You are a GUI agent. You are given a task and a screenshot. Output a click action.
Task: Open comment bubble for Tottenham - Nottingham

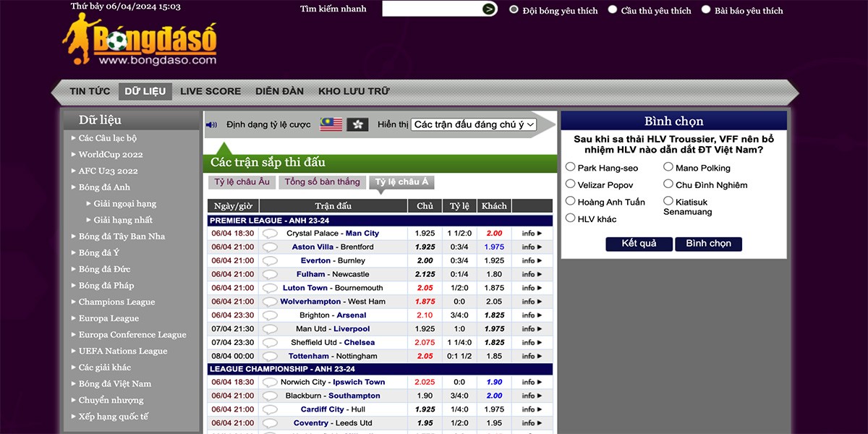[x=270, y=357]
